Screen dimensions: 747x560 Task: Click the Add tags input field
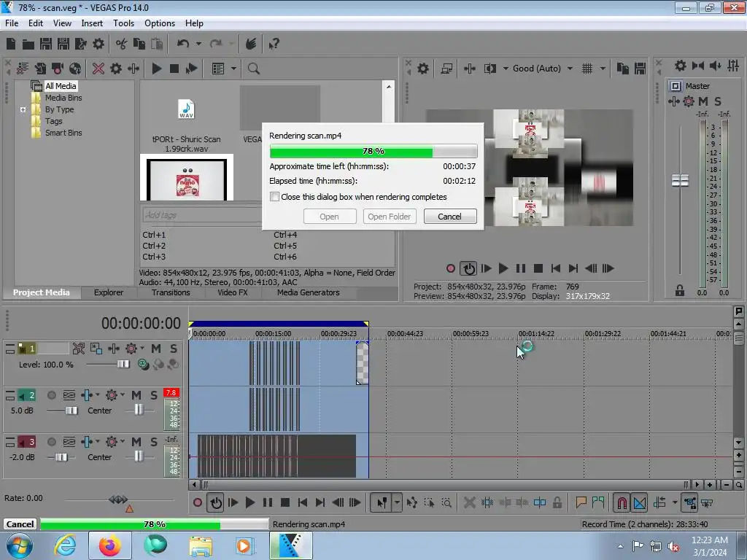pos(202,215)
